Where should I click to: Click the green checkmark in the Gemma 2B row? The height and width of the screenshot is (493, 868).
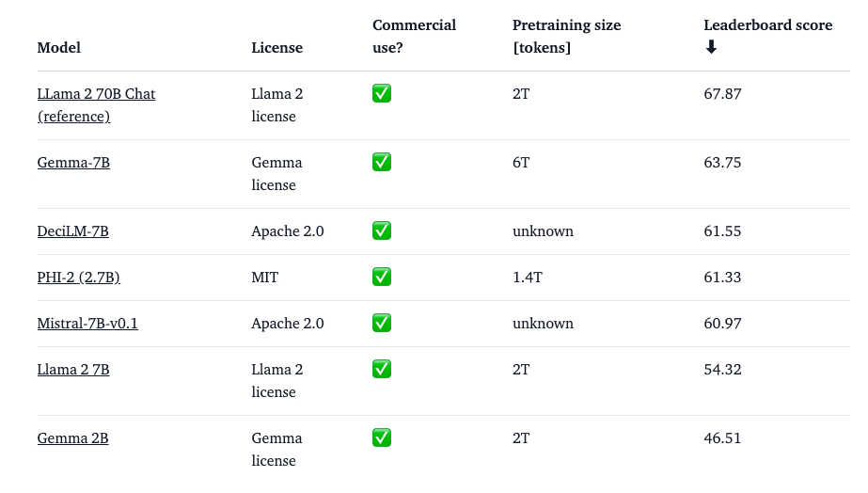point(382,437)
